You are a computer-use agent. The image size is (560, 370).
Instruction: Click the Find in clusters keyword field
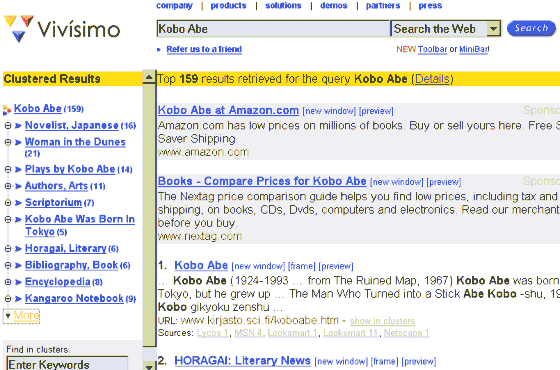67,364
